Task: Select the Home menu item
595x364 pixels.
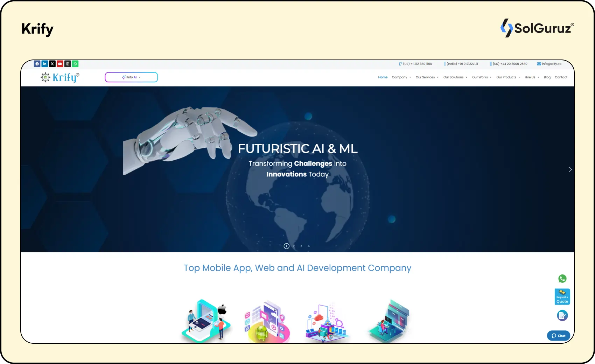Action: pyautogui.click(x=383, y=77)
